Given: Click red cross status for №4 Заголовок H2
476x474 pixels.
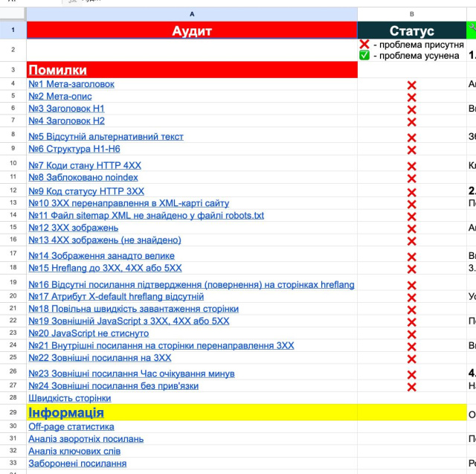Looking at the screenshot, I should coord(411,122).
